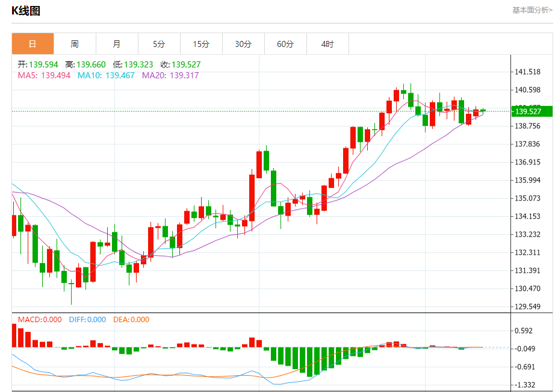Click the 132.311 price axis label

528,252
